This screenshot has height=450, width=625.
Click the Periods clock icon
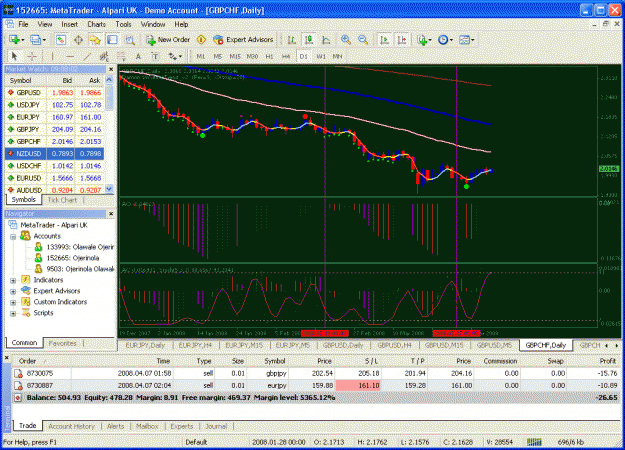[x=443, y=39]
